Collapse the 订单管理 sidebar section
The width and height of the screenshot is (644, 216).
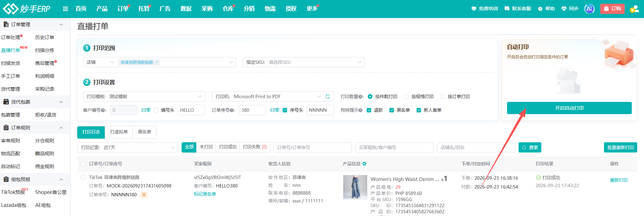coord(61,24)
